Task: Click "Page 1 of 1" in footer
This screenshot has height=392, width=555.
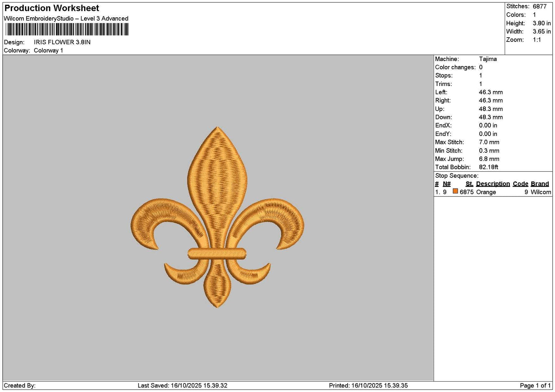Action: click(535, 386)
